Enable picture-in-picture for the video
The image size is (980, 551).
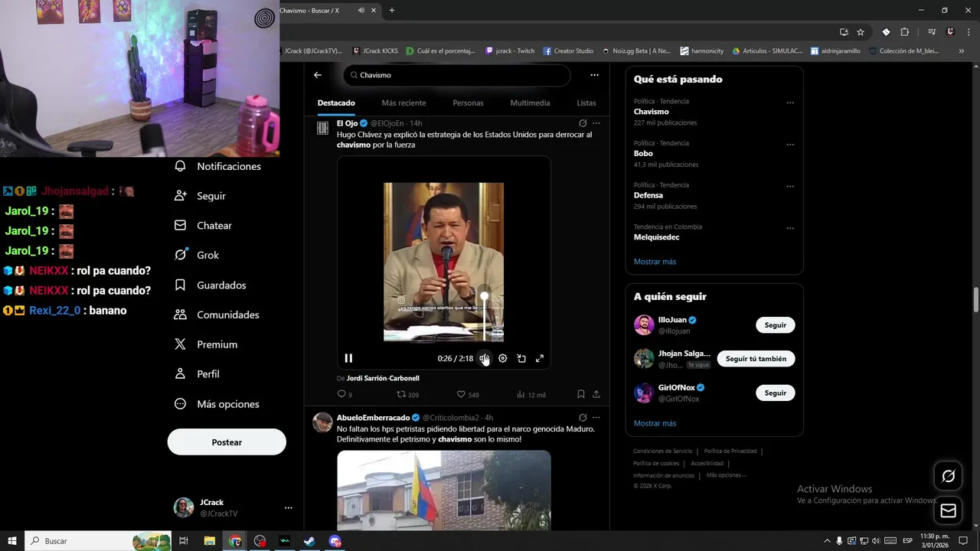521,358
